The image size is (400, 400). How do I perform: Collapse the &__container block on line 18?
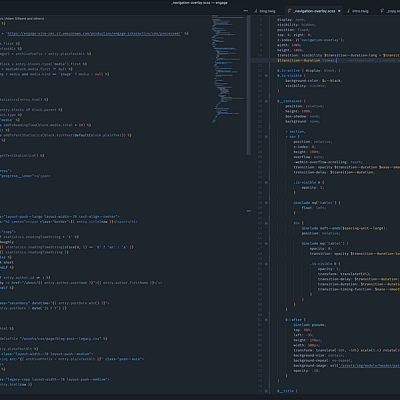[266, 101]
